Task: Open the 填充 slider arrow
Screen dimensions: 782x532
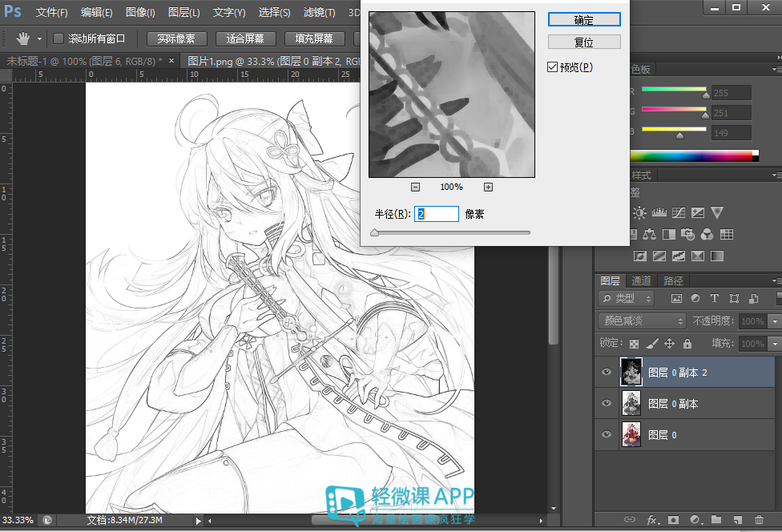Action: tap(775, 344)
